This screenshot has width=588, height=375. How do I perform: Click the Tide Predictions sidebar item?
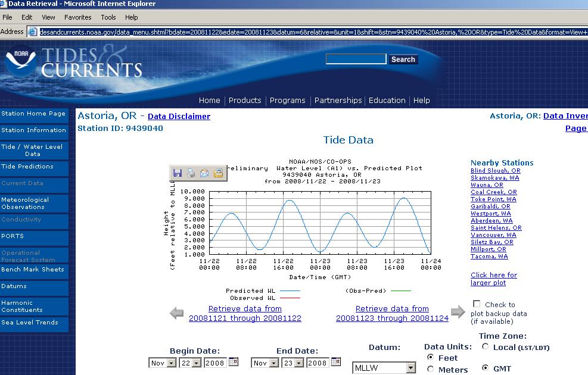pos(27,167)
